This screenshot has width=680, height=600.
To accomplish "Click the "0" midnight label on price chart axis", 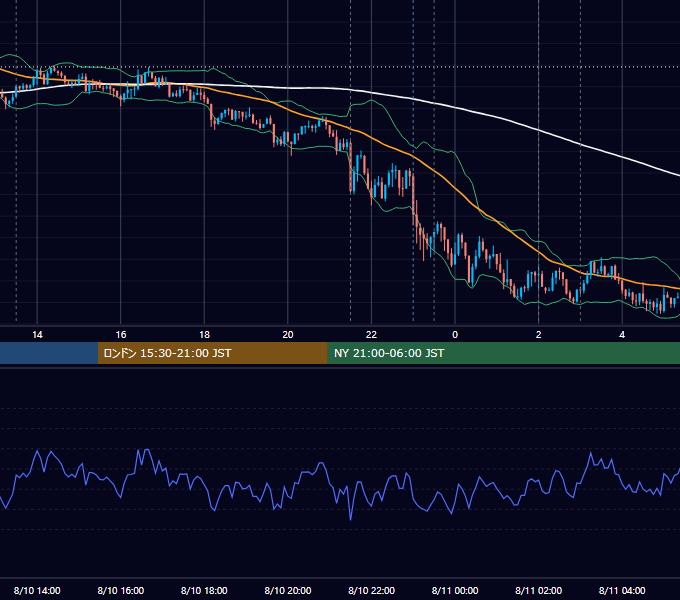I will [455, 335].
